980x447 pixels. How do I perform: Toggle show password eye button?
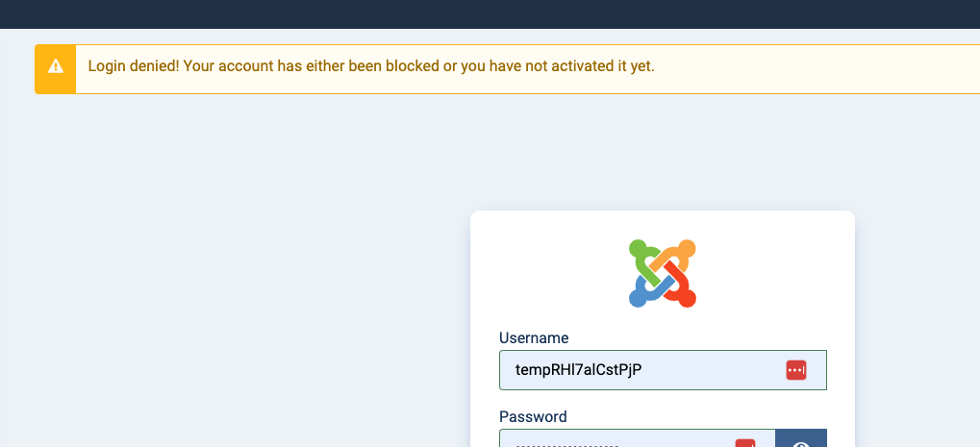pyautogui.click(x=800, y=442)
